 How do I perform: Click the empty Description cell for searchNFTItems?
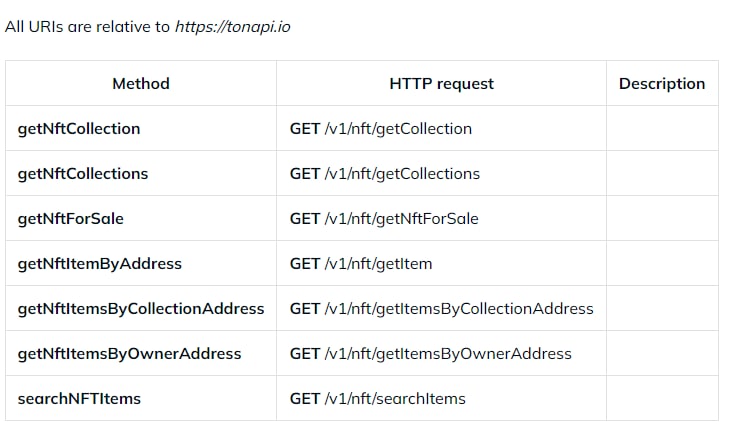[x=663, y=399]
